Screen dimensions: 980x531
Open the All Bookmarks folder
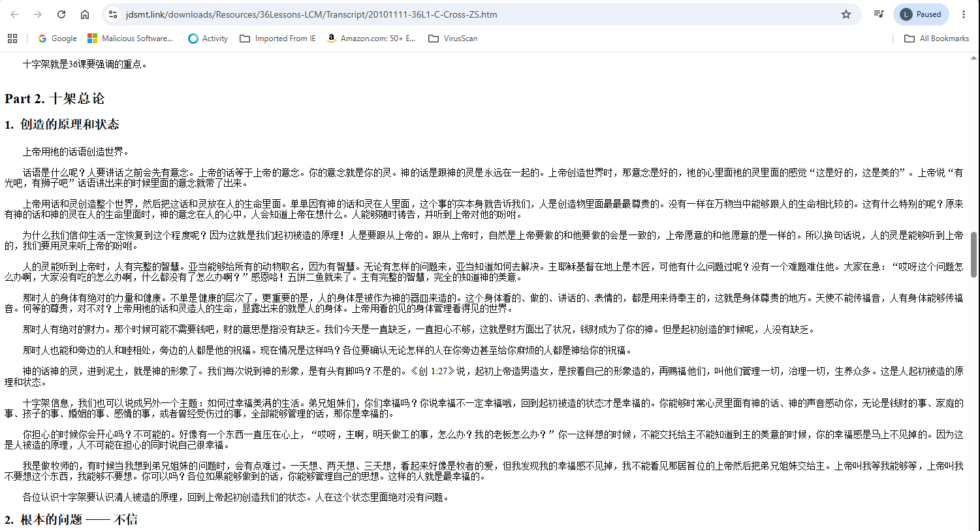936,39
